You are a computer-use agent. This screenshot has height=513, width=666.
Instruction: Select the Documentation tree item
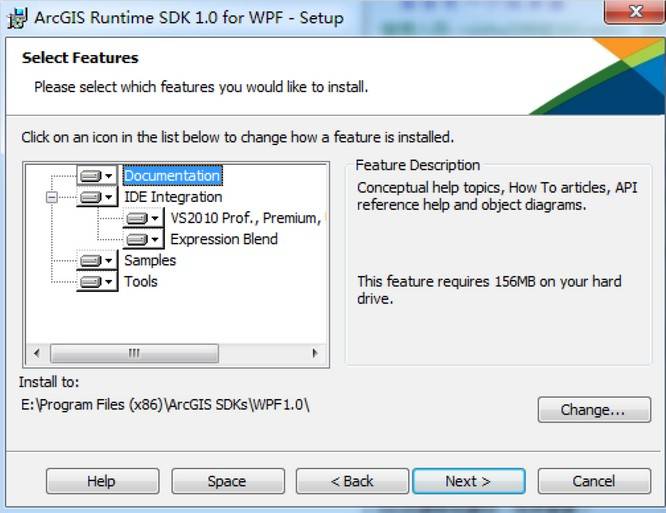172,175
